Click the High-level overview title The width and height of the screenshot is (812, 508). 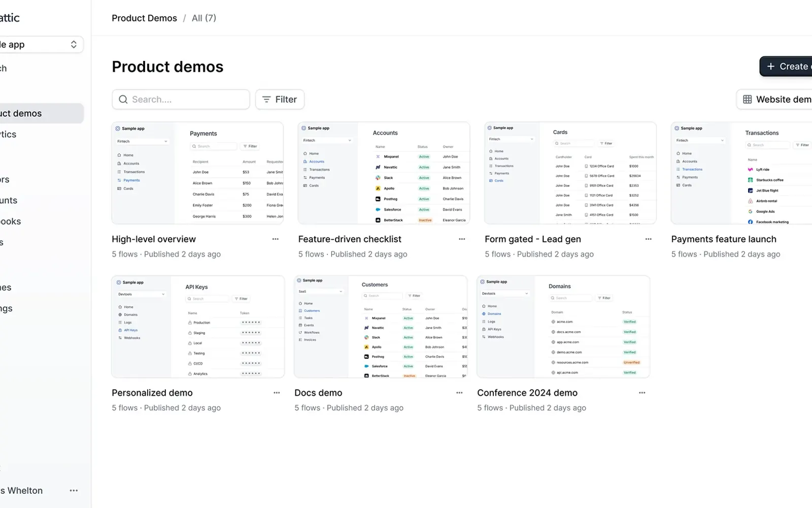pos(154,239)
